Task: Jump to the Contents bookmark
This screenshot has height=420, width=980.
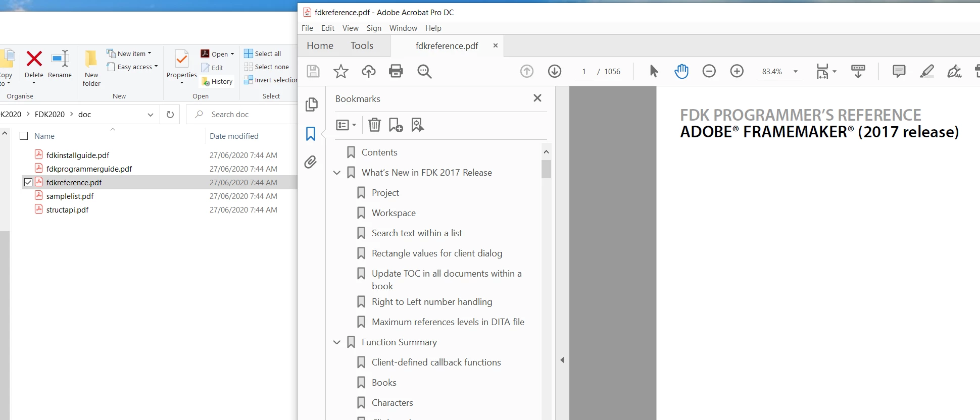Action: pyautogui.click(x=379, y=152)
